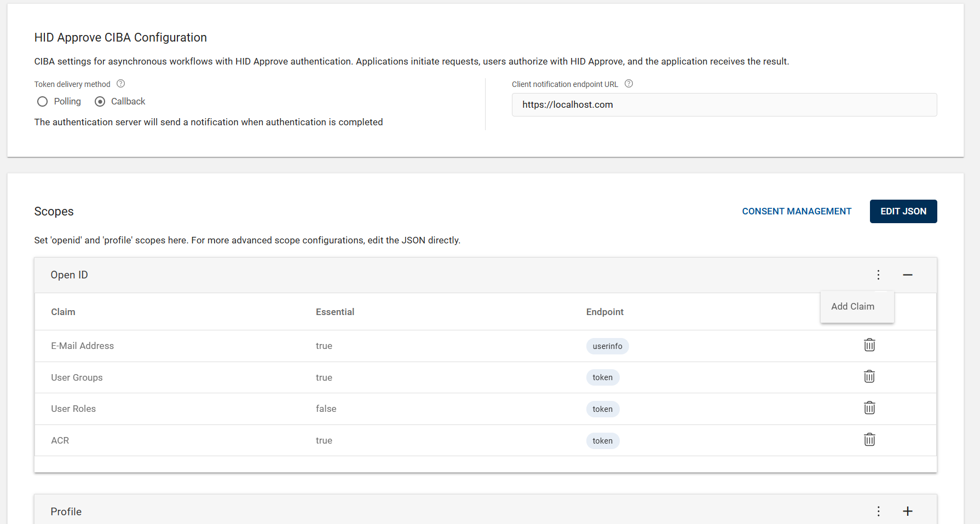Click the token chip in ACR row
The height and width of the screenshot is (524, 980).
pos(602,441)
